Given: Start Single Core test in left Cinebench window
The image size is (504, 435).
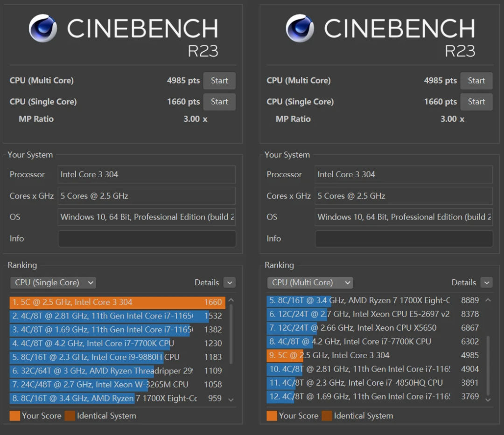Looking at the screenshot, I should (219, 102).
